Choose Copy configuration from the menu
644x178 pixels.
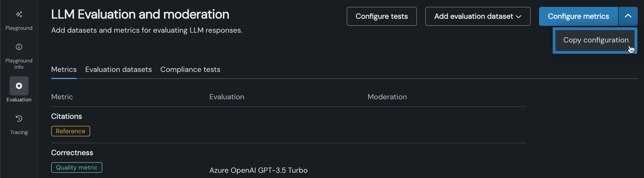[x=595, y=40]
